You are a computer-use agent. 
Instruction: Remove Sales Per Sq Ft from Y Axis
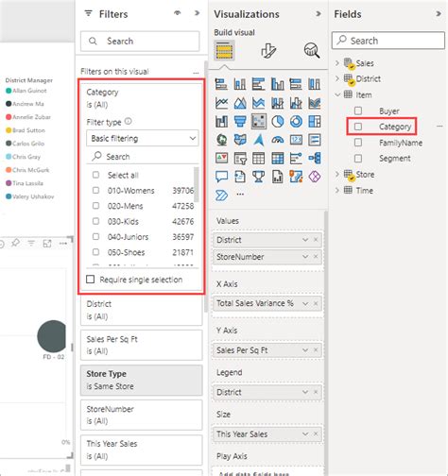click(x=316, y=350)
